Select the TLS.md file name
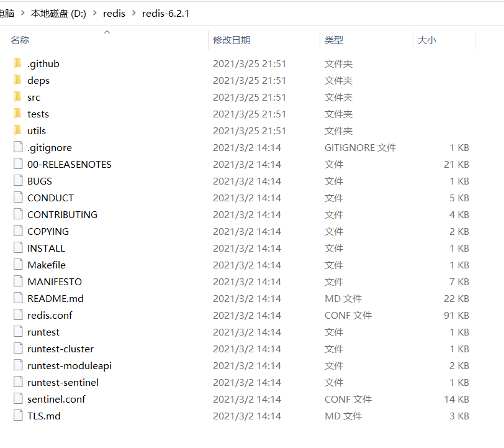The width and height of the screenshot is (504, 448). pos(44,416)
